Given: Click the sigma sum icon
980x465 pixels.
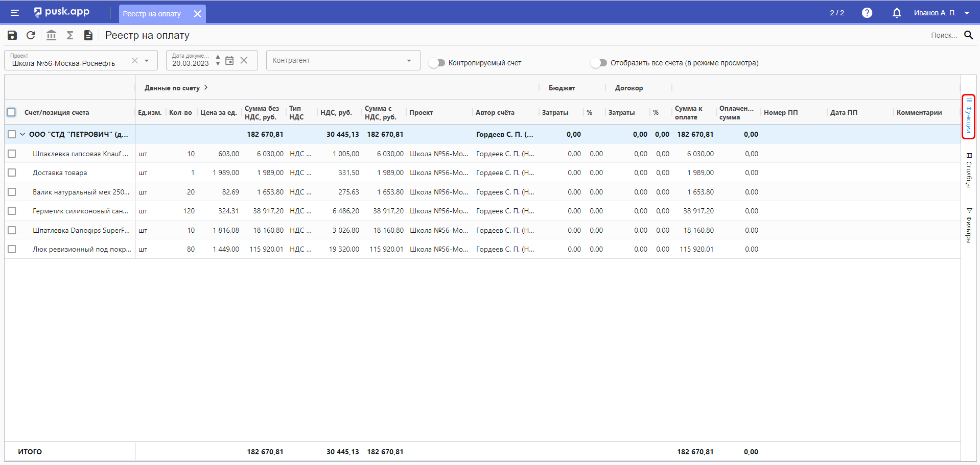Looking at the screenshot, I should tap(70, 35).
